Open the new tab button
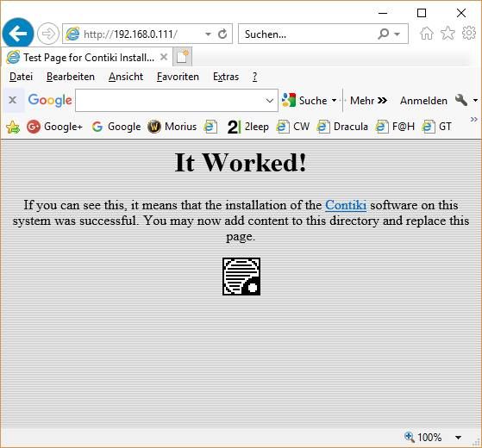The width and height of the screenshot is (482, 448). (x=182, y=57)
